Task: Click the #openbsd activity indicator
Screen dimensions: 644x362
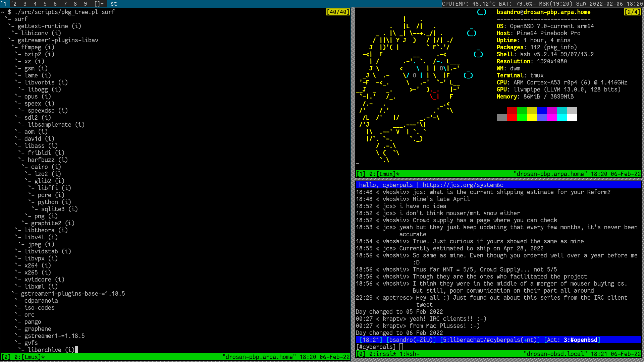Action: 580,340
